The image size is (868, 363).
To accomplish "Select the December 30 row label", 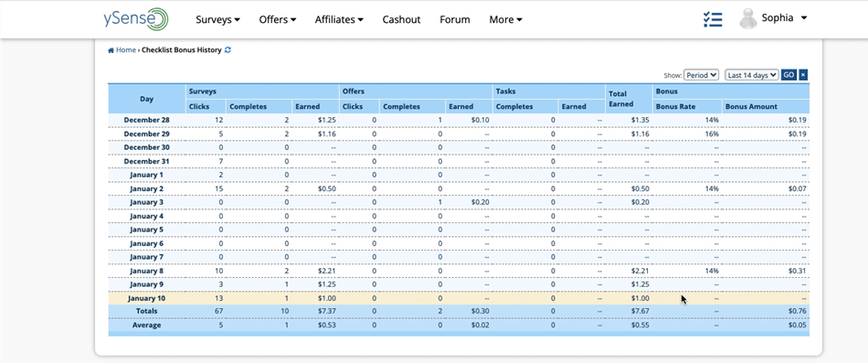I will pyautogui.click(x=147, y=147).
